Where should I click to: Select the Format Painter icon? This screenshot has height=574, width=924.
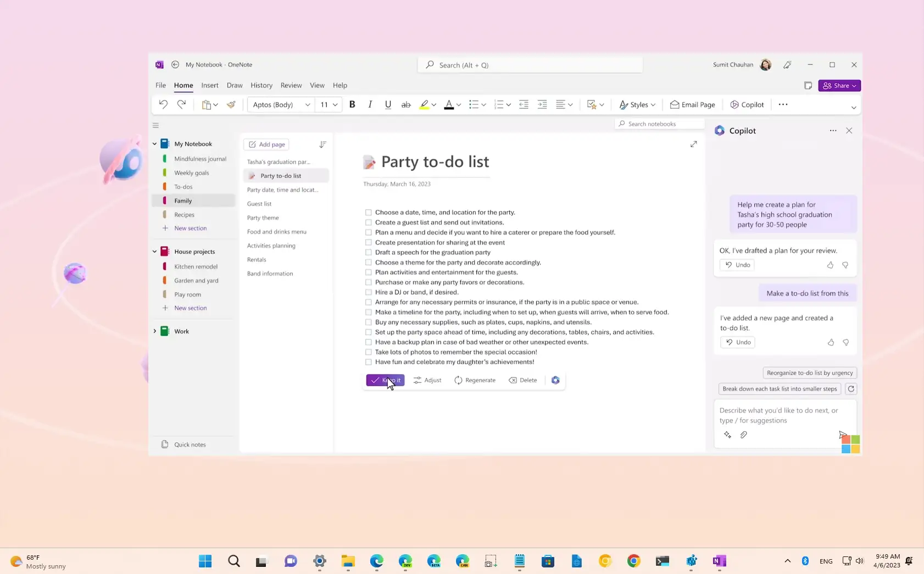(231, 104)
